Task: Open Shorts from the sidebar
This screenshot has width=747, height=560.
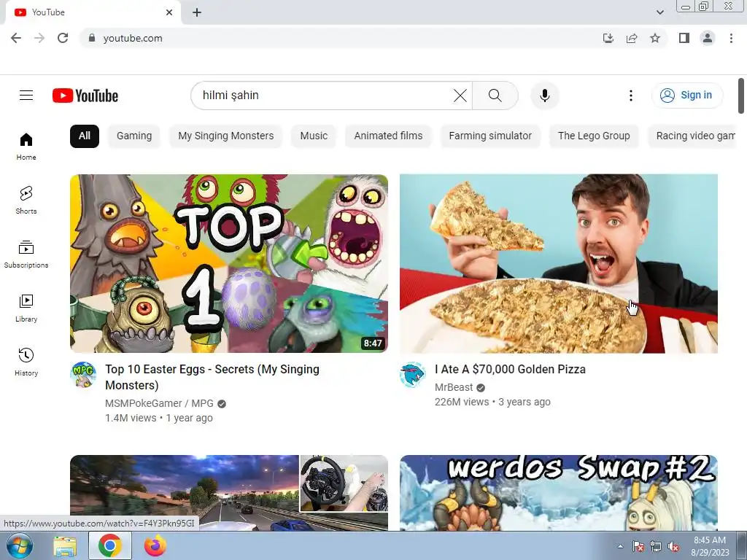Action: coord(26,200)
